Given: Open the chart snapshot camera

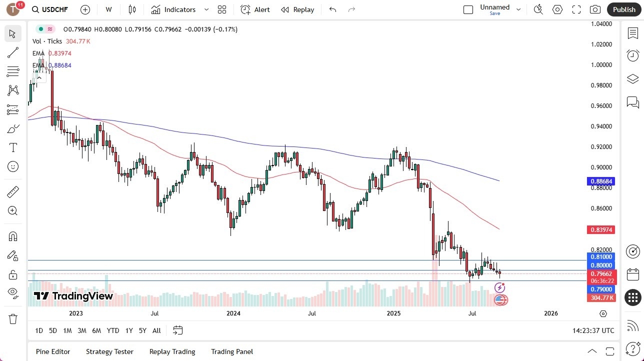Looking at the screenshot, I should (x=595, y=9).
